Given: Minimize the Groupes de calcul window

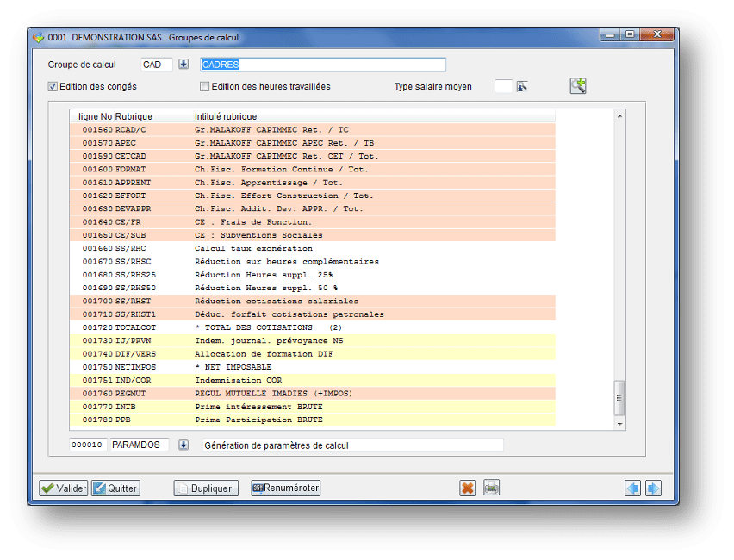Looking at the screenshot, I should pyautogui.click(x=611, y=35).
